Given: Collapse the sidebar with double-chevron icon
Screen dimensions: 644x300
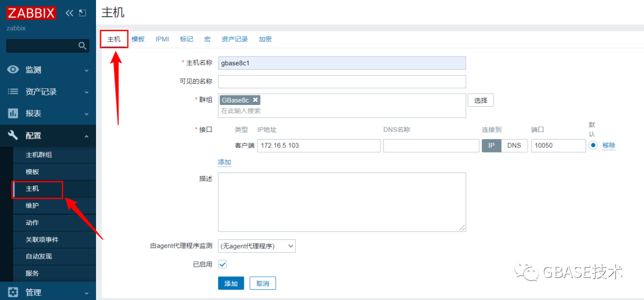Looking at the screenshot, I should click(x=69, y=13).
